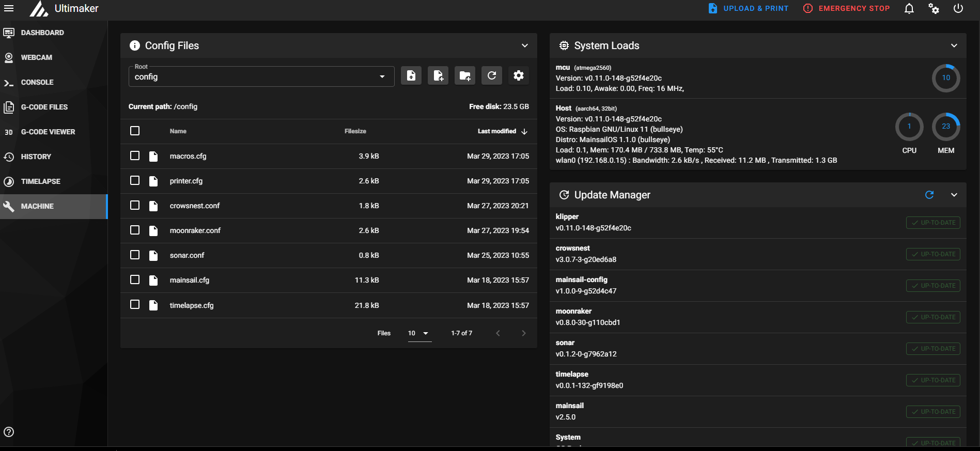Click the sonar.conf file icon

pos(153,255)
